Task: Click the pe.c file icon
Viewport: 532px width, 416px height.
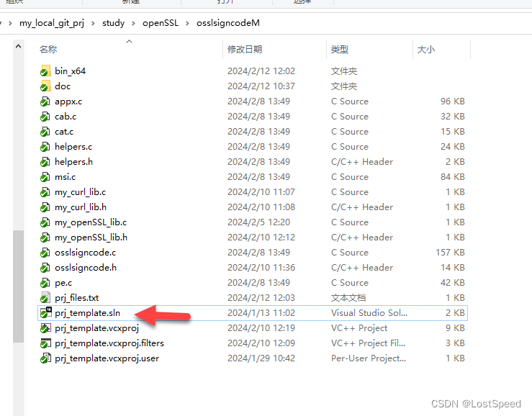Action: [45, 283]
